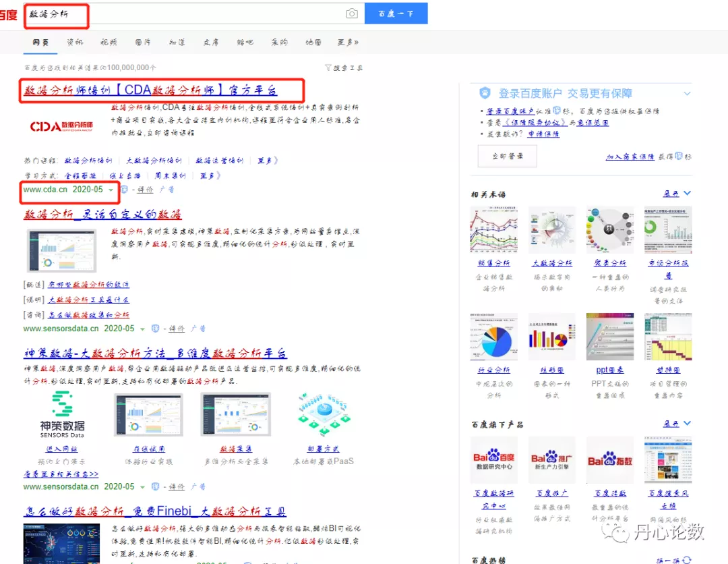Viewport: 728px width, 564px height.
Task: Click the 进入网站 link under Sensors Data
Action: pos(62,449)
